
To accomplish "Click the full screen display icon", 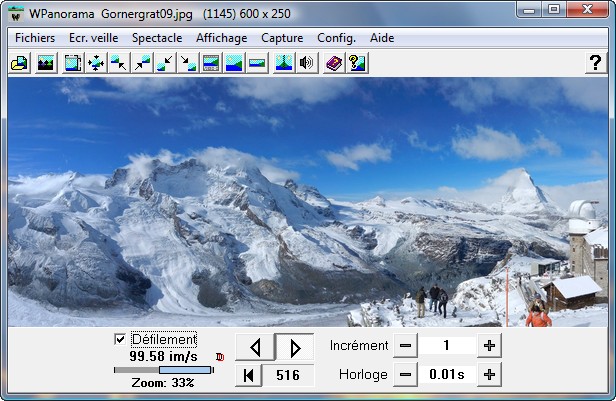I will [73, 63].
